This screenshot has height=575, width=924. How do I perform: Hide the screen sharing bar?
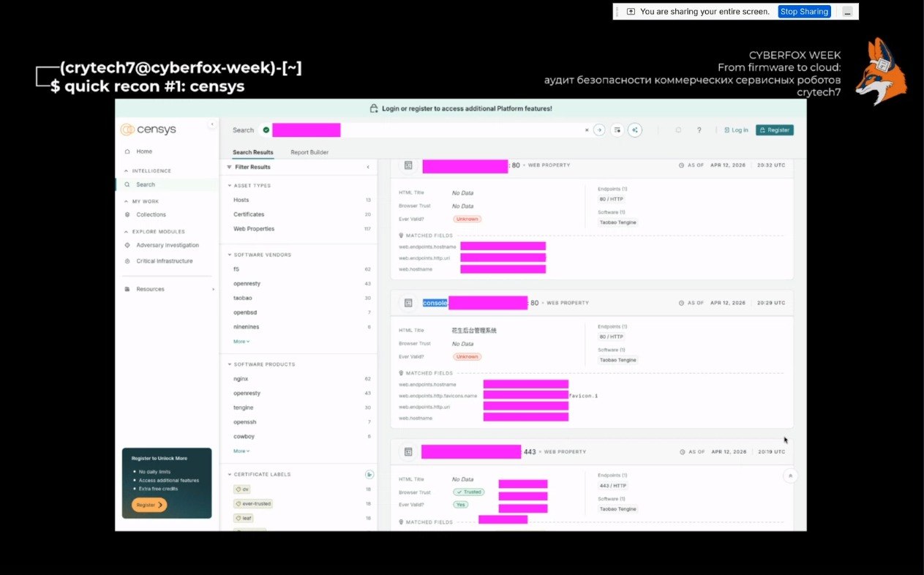click(x=847, y=12)
